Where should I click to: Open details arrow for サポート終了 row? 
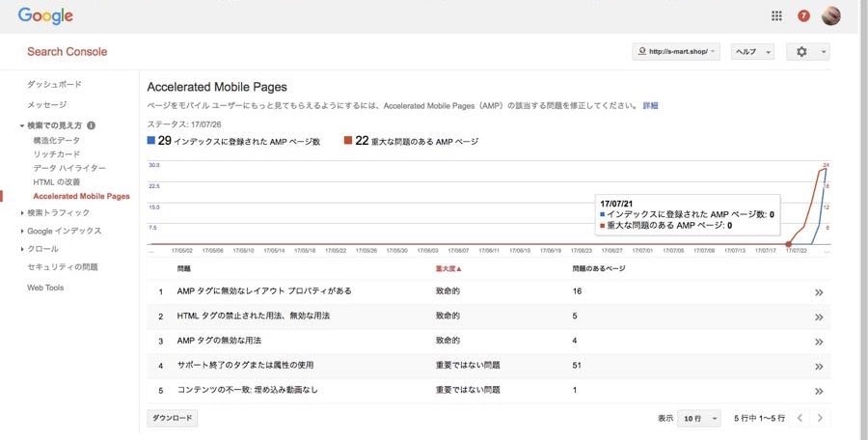click(819, 367)
